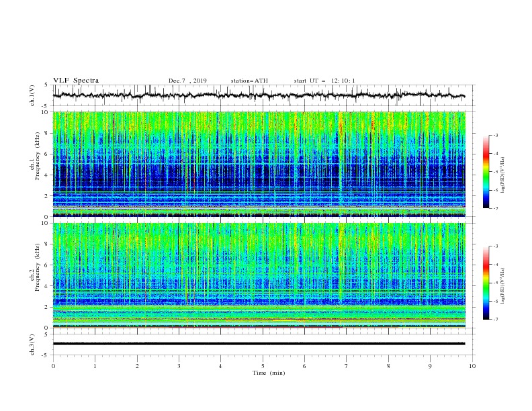This screenshot has width=532, height=411.
Task: Click the "2" kHz tick on ch.2 frequency axis
Action: [46, 307]
